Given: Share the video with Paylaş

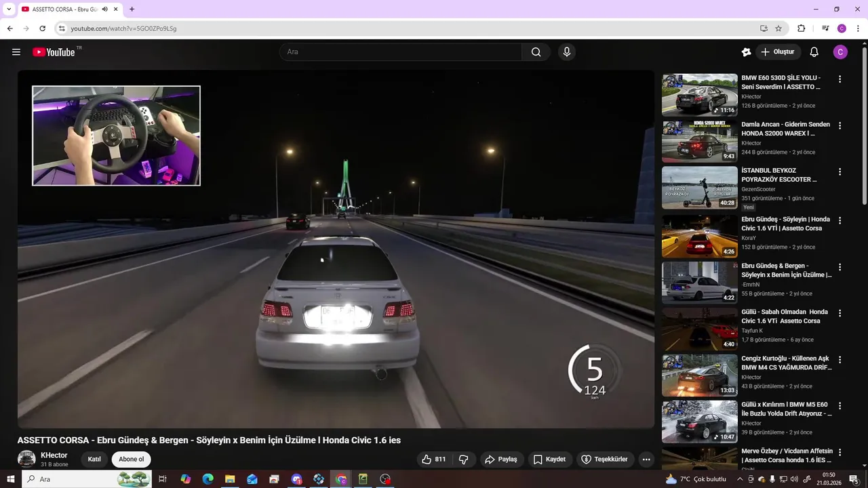Looking at the screenshot, I should tap(500, 460).
